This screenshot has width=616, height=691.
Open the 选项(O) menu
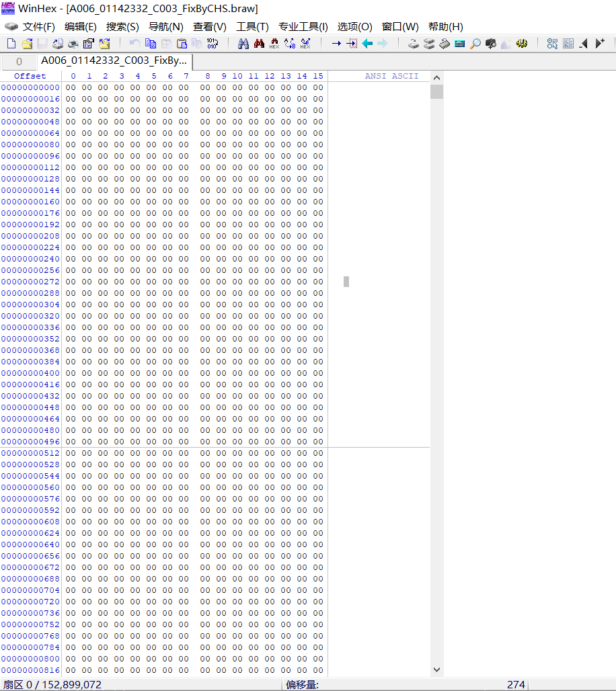354,27
